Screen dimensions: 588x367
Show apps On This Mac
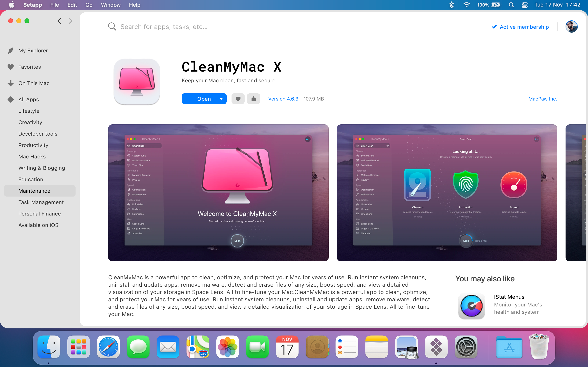tap(34, 83)
